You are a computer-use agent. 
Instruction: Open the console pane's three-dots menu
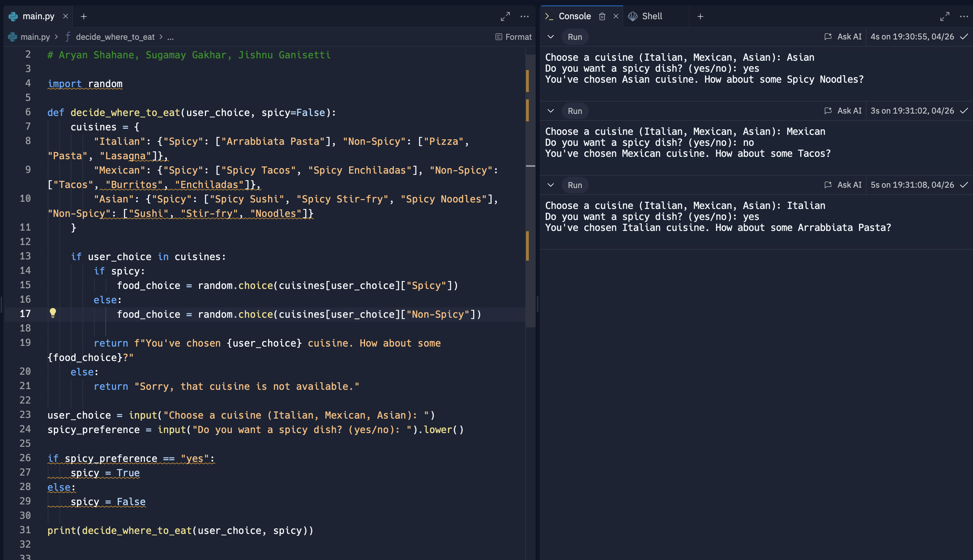point(963,16)
